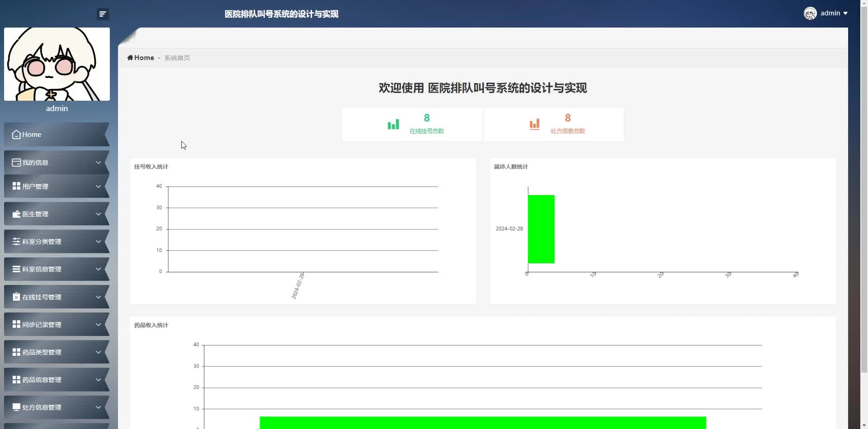Screen dimensions: 868x429
Task: Click the 用户管理 grid icon
Action: point(16,186)
